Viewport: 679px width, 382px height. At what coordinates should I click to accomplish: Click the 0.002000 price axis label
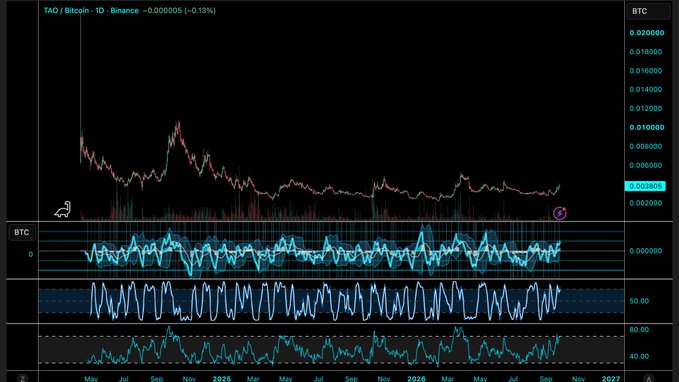pyautogui.click(x=646, y=203)
